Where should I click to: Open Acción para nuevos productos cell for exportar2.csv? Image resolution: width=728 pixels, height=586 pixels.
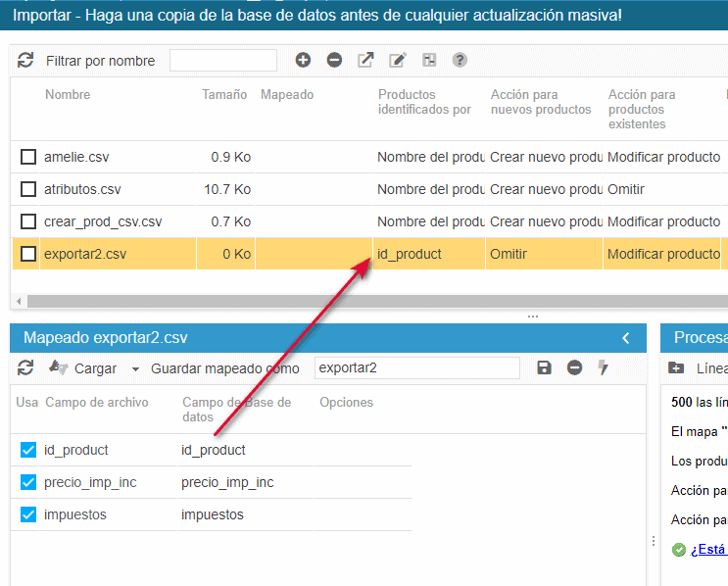point(544,254)
